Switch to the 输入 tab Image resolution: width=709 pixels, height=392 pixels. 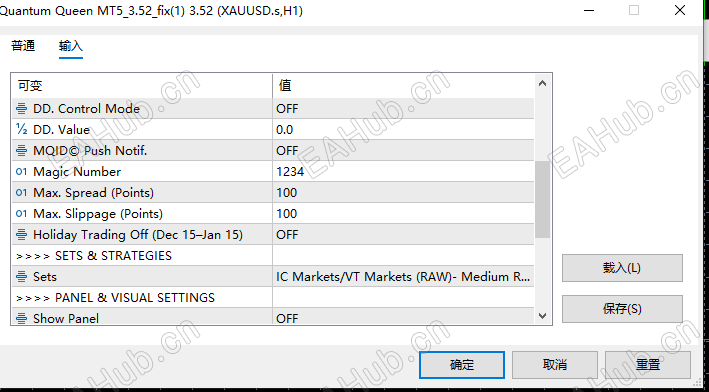point(71,46)
